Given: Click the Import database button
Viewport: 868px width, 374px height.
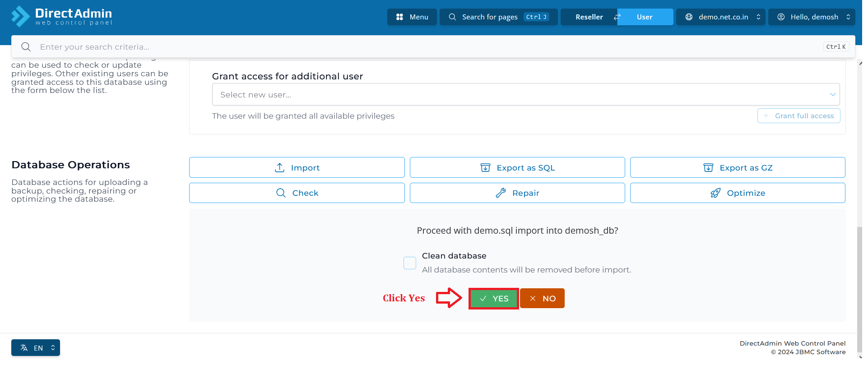Looking at the screenshot, I should (x=297, y=167).
